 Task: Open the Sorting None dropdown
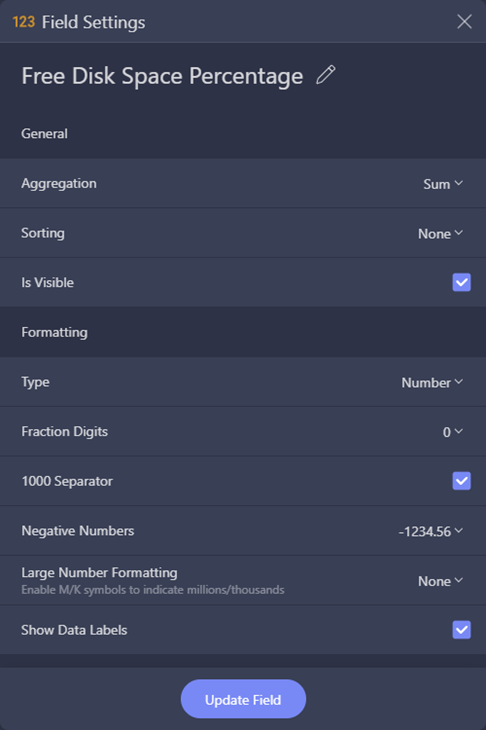tap(440, 233)
